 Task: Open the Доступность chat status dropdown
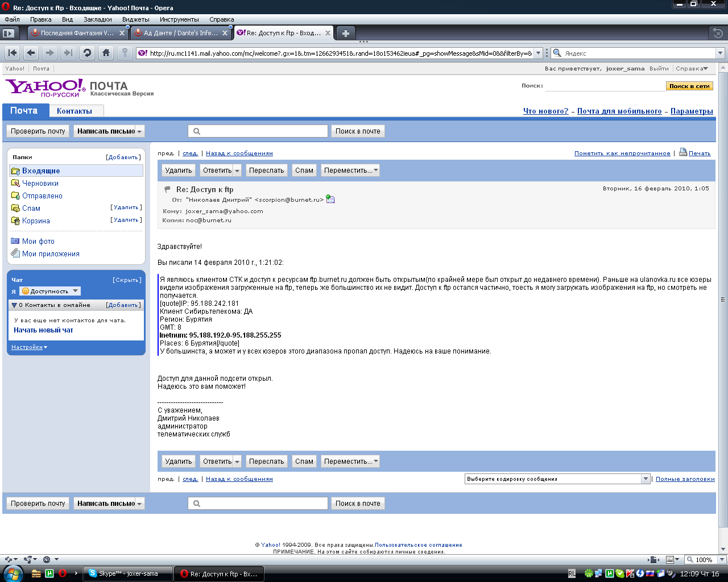[50, 291]
